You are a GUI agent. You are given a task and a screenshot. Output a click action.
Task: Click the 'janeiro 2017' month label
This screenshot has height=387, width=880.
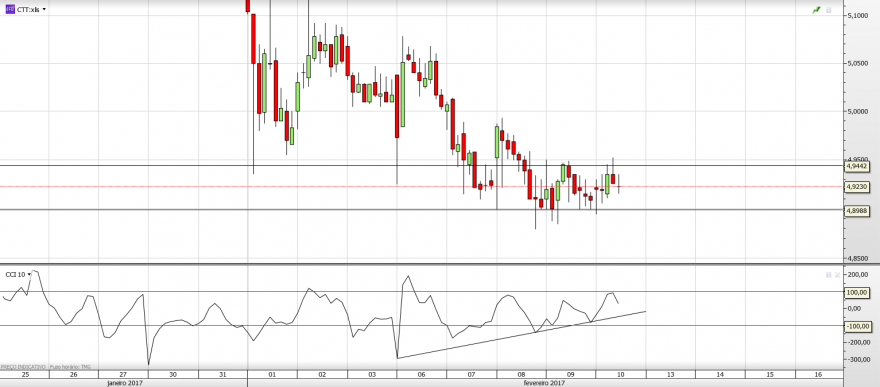click(x=125, y=383)
